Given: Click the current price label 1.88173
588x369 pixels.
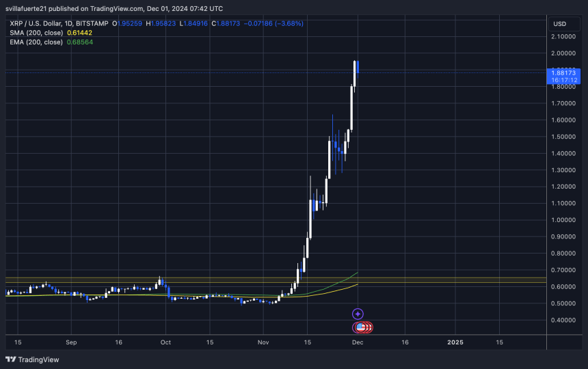Looking at the screenshot, I should pos(564,72).
